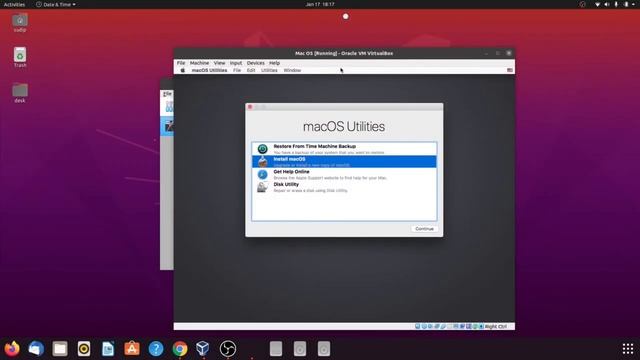Launch Google Chrome from the dock
This screenshot has height=360, width=640.
pyautogui.click(x=180, y=349)
